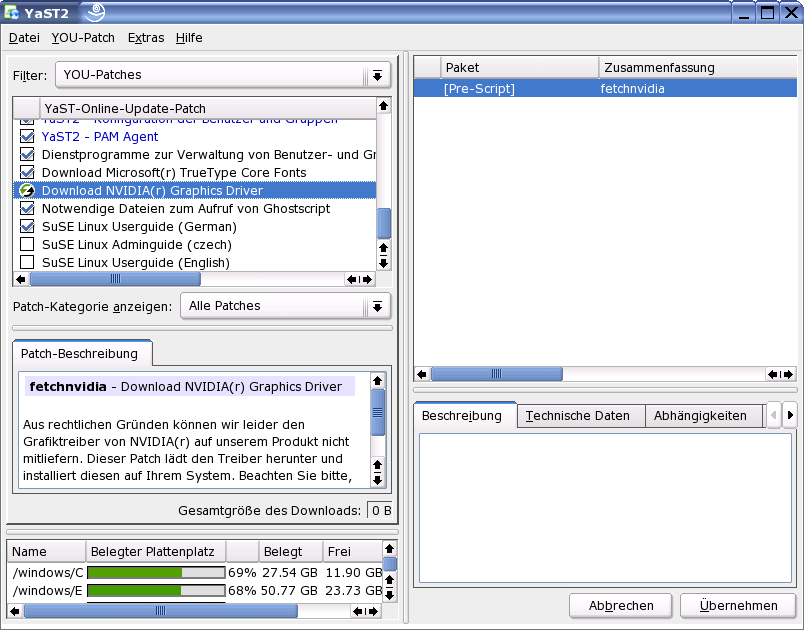Screen dimensions: 804x630
Task: Open the Datei menu
Action: tap(24, 38)
